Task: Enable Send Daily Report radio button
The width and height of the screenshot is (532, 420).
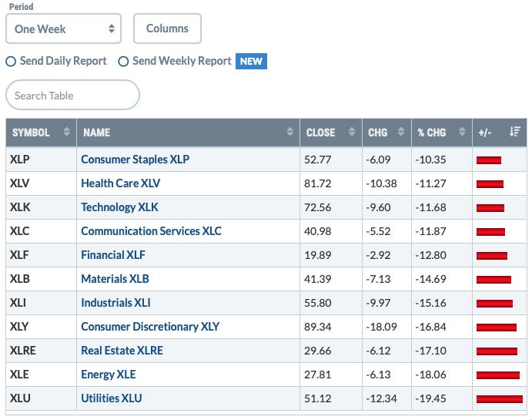Action: tap(11, 62)
